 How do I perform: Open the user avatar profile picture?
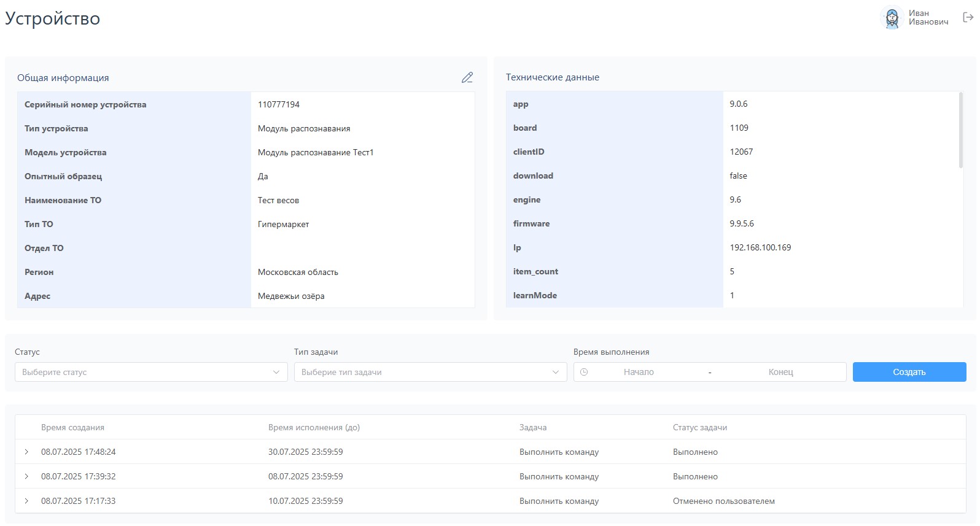click(x=892, y=18)
